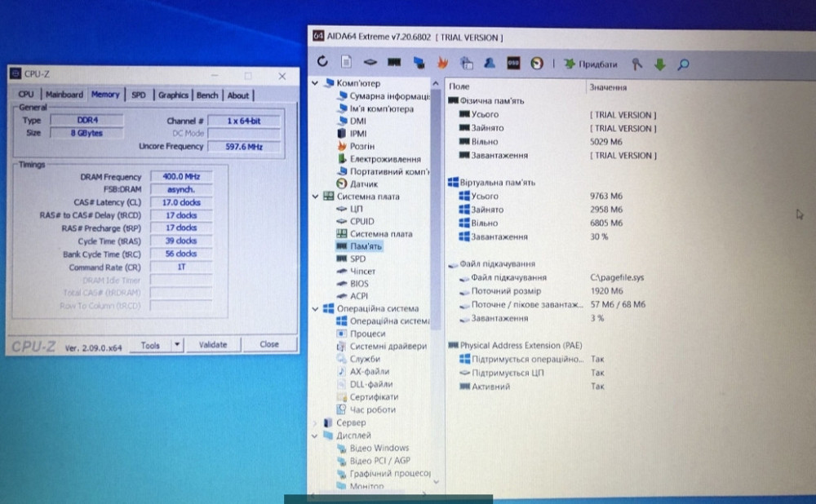Screen dimensions: 816x504
Task: Select Чіпсет in the tree
Action: point(362,271)
